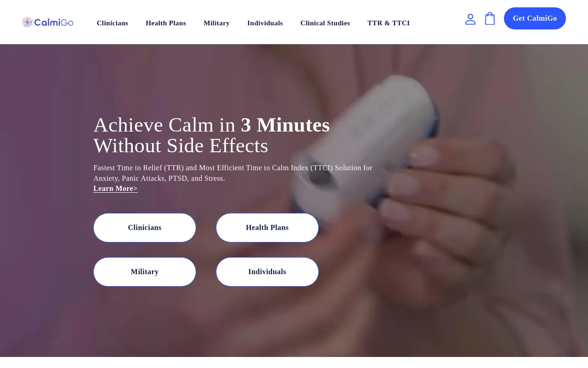The image size is (588, 368).
Task: Open the Clinicians menu item
Action: (113, 23)
